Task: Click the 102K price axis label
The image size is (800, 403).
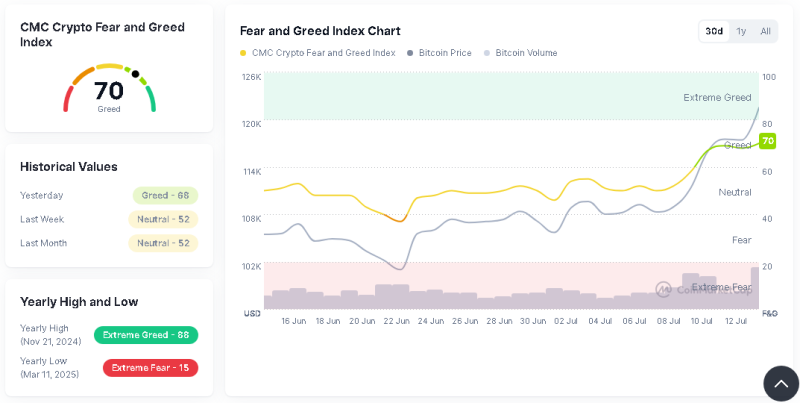Action: pyautogui.click(x=252, y=266)
